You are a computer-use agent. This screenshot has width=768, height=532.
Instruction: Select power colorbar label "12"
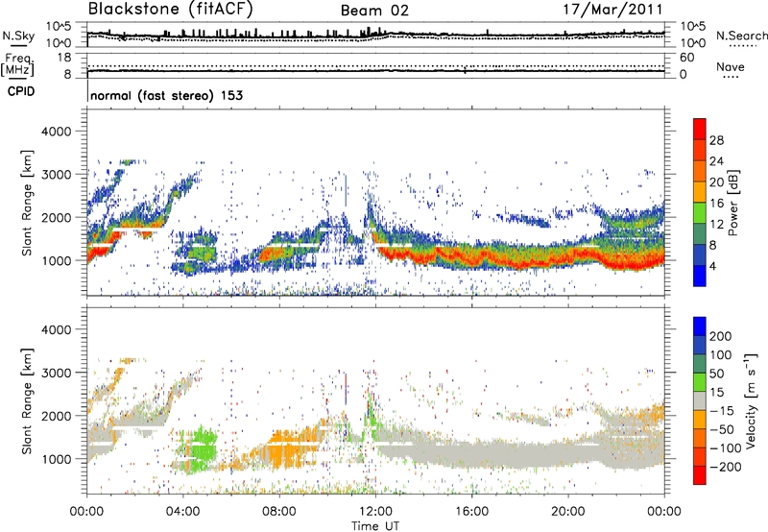(x=716, y=225)
